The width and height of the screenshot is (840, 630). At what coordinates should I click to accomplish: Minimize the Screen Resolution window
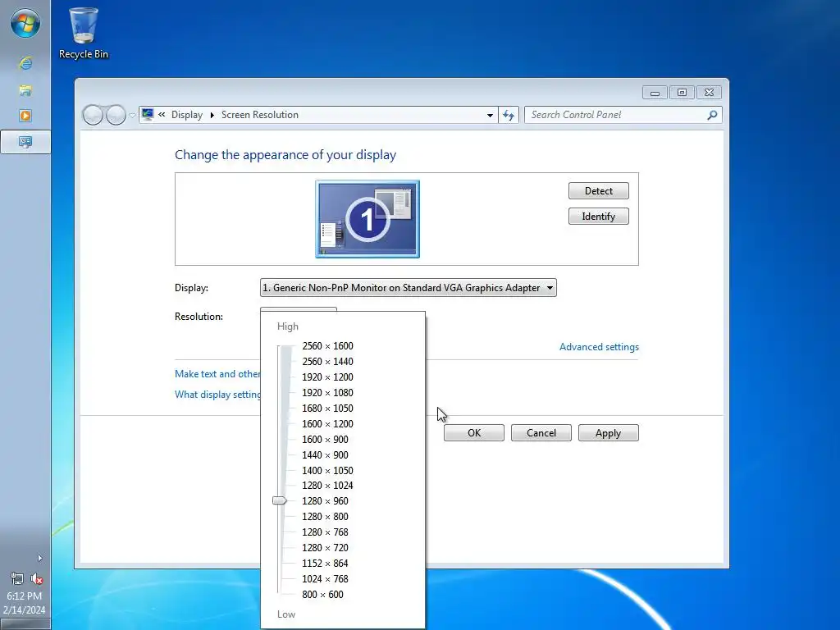pyautogui.click(x=655, y=93)
